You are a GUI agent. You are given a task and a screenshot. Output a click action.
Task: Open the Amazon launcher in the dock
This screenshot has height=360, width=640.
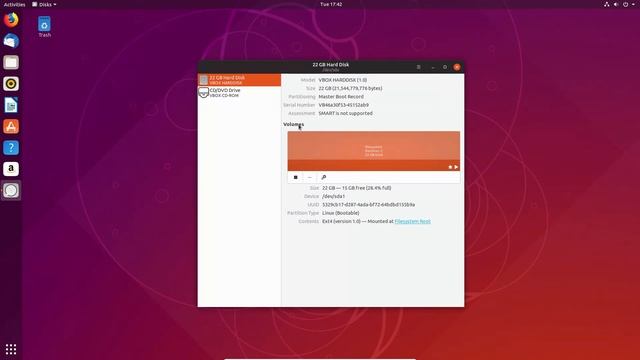(11, 169)
